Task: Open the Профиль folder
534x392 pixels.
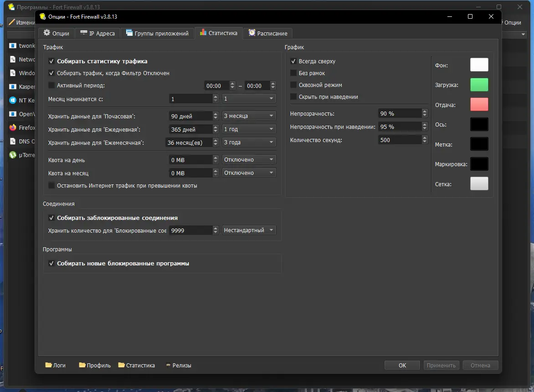Action: (x=94, y=365)
